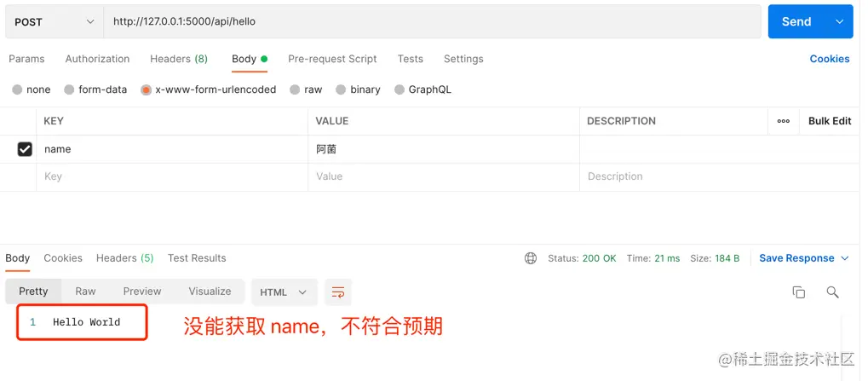Toggle the line wrap icon

pyautogui.click(x=337, y=292)
